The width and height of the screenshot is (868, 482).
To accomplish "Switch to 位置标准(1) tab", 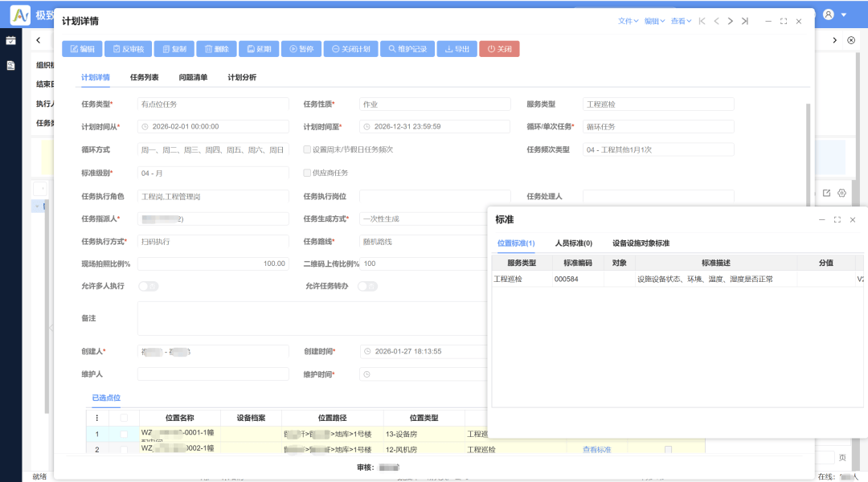I will coord(516,243).
